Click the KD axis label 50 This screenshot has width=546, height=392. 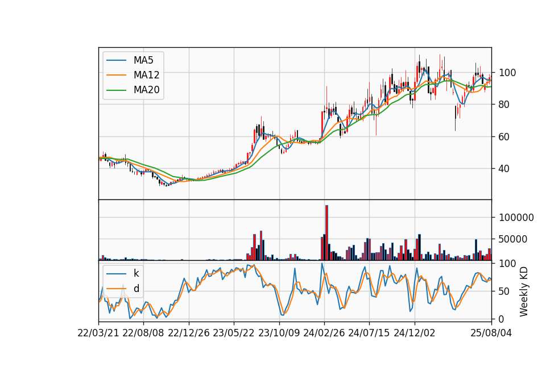coord(504,291)
